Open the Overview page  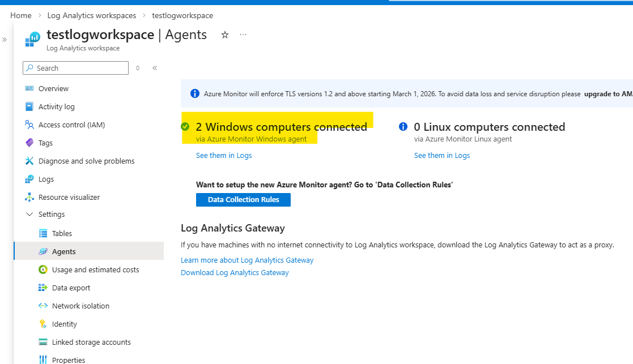click(x=53, y=89)
